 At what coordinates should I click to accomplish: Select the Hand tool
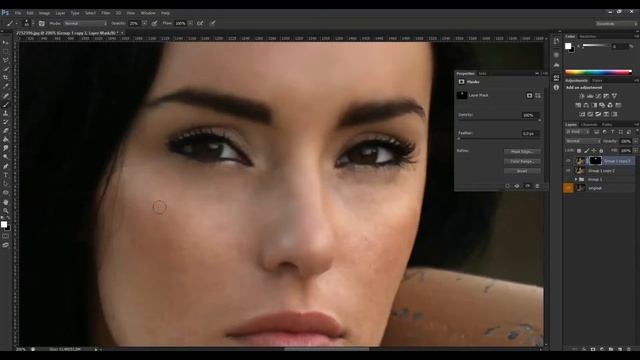6,202
